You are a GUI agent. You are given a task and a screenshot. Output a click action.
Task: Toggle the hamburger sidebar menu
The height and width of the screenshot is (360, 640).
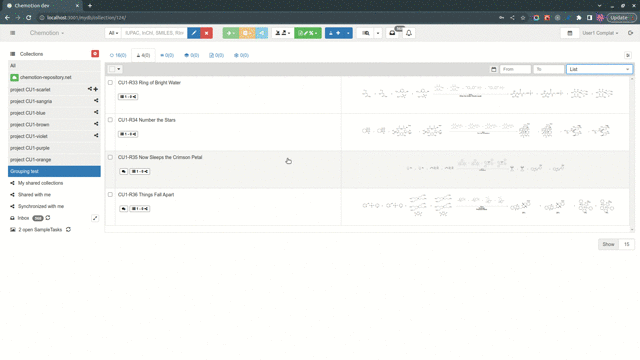pos(13,33)
